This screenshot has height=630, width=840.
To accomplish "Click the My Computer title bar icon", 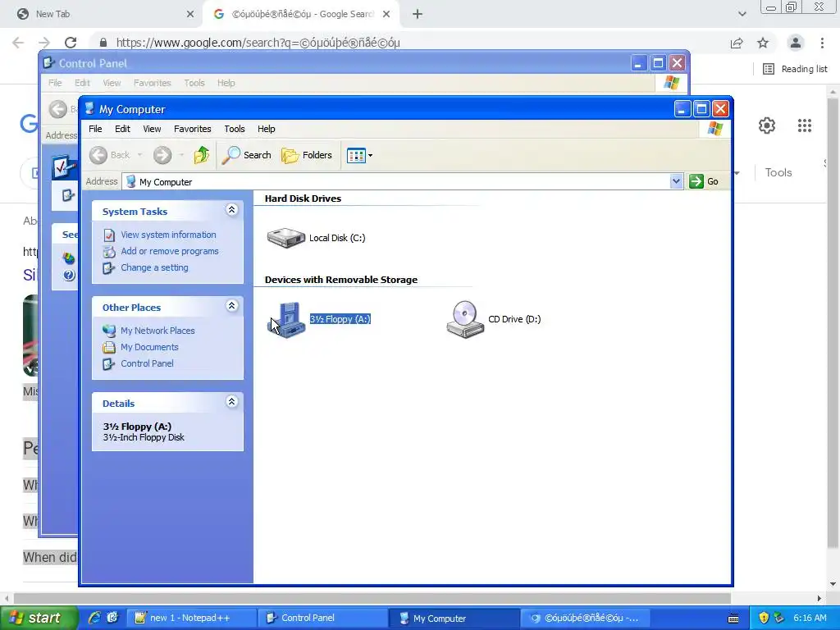I will (x=89, y=109).
